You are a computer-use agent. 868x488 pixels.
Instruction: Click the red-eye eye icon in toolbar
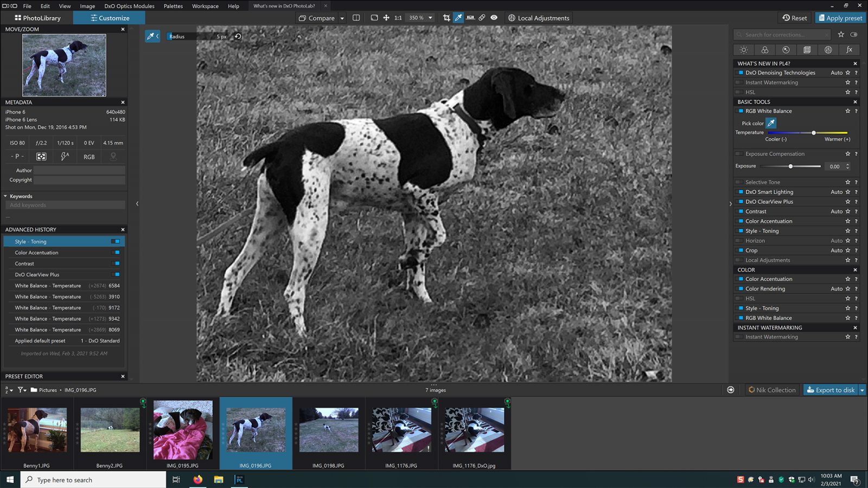coord(494,18)
